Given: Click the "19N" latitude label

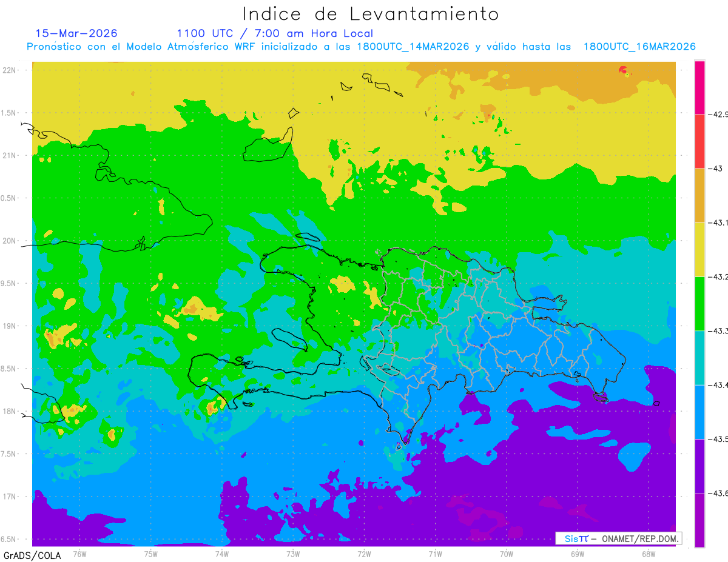Looking at the screenshot, I should pyautogui.click(x=10, y=326).
